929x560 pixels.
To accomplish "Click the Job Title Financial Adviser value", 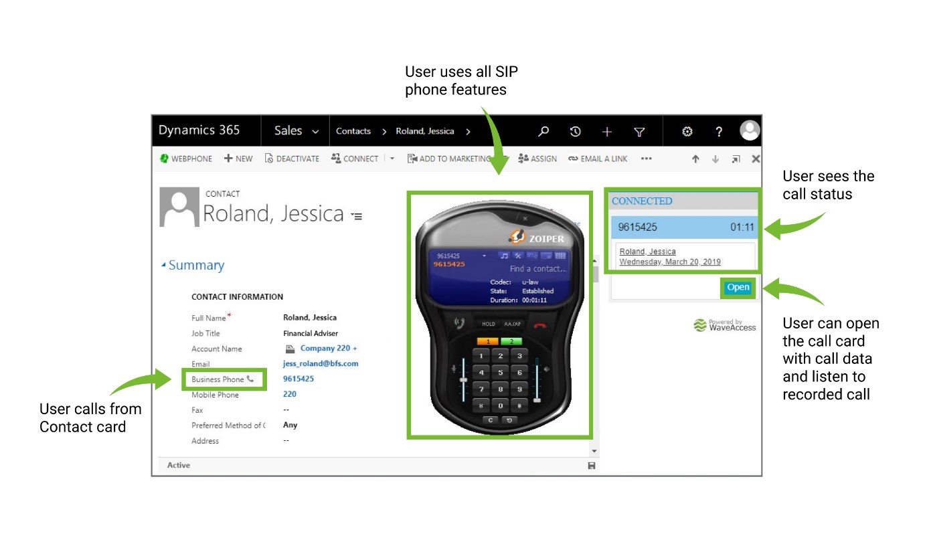I will click(311, 333).
